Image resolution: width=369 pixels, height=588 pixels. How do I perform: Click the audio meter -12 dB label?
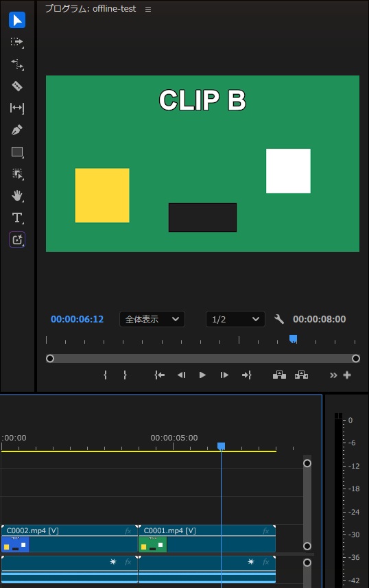click(354, 466)
